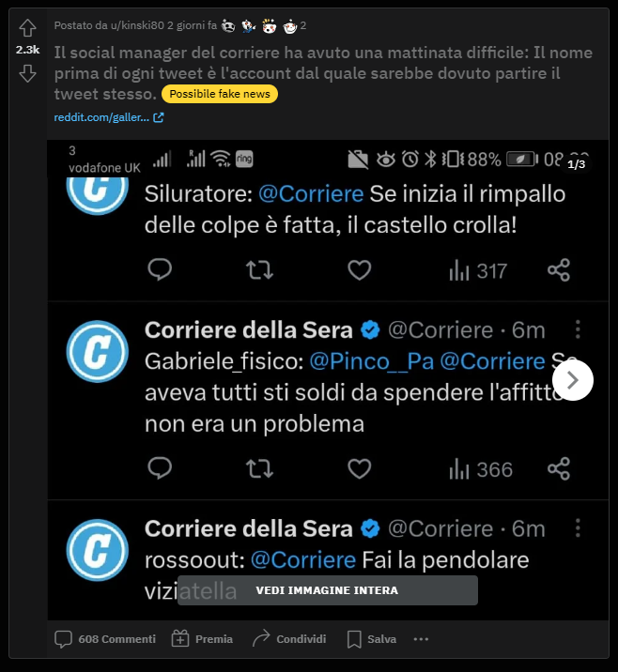Click share icon under tweet with 366 views
618x672 pixels.
tap(559, 468)
